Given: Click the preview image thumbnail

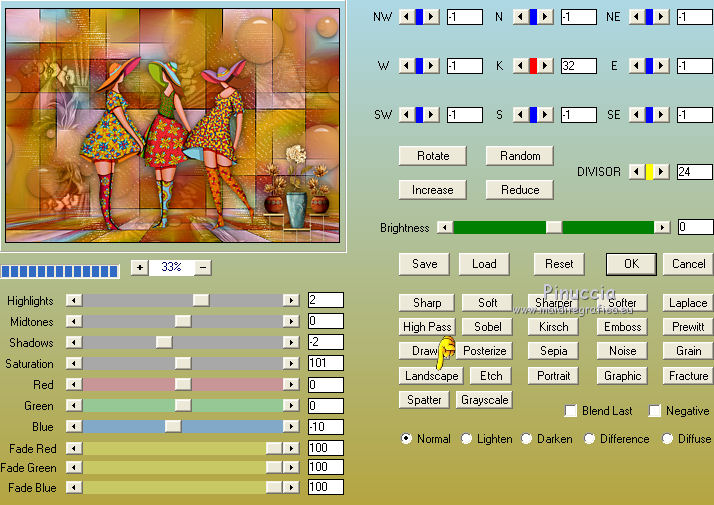Looking at the screenshot, I should pyautogui.click(x=173, y=125).
